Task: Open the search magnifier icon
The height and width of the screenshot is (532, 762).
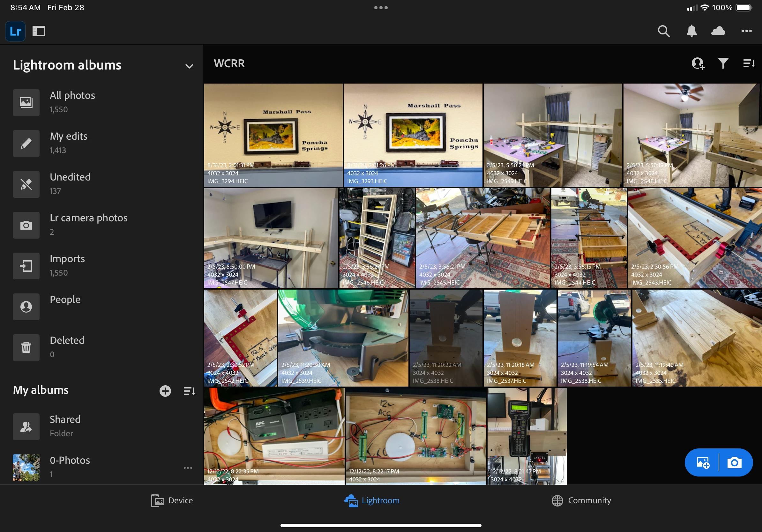Action: click(x=664, y=31)
